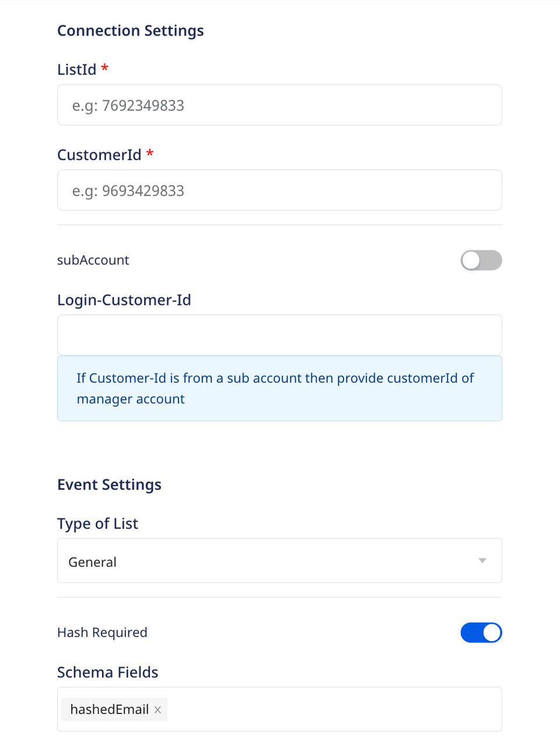The width and height of the screenshot is (560, 756).
Task: Click the ListId input field
Action: (279, 105)
